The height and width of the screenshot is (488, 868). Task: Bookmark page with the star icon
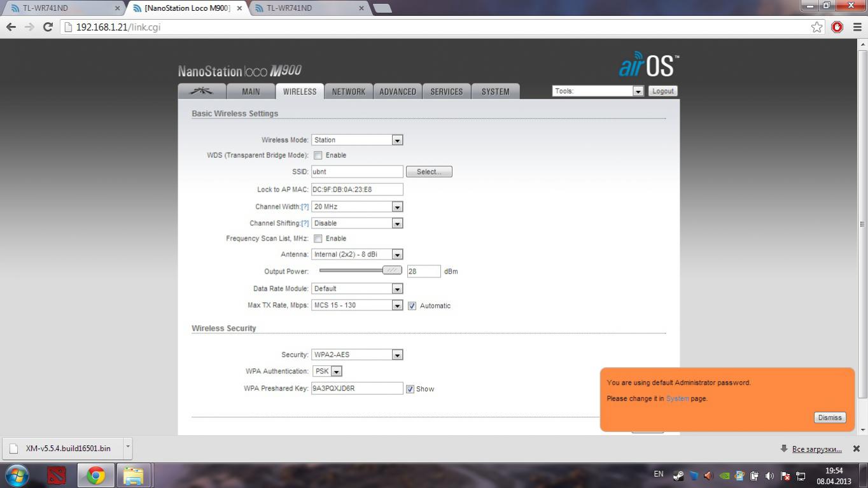[816, 27]
